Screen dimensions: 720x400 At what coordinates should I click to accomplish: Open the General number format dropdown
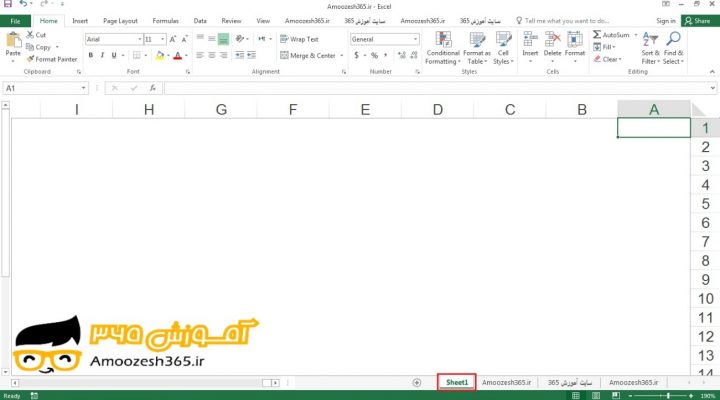tap(415, 39)
